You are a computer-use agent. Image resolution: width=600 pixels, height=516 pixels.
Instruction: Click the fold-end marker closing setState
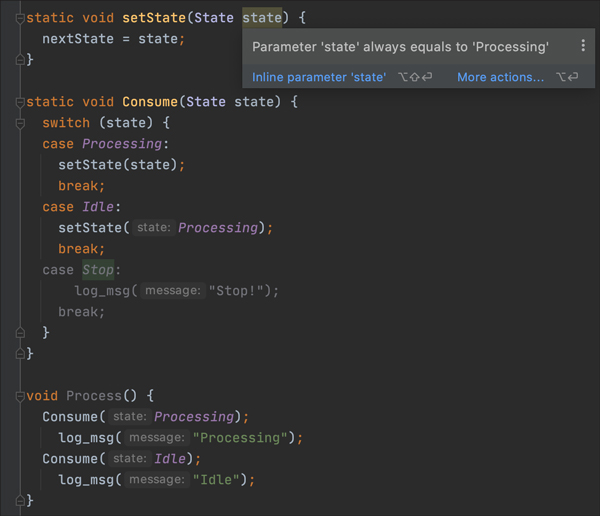(20, 60)
